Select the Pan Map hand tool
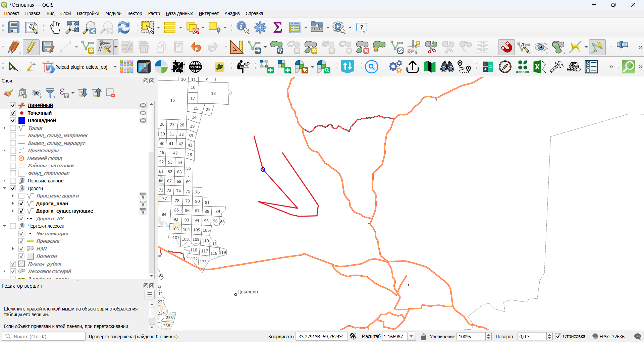The height and width of the screenshot is (342, 644). tap(55, 27)
